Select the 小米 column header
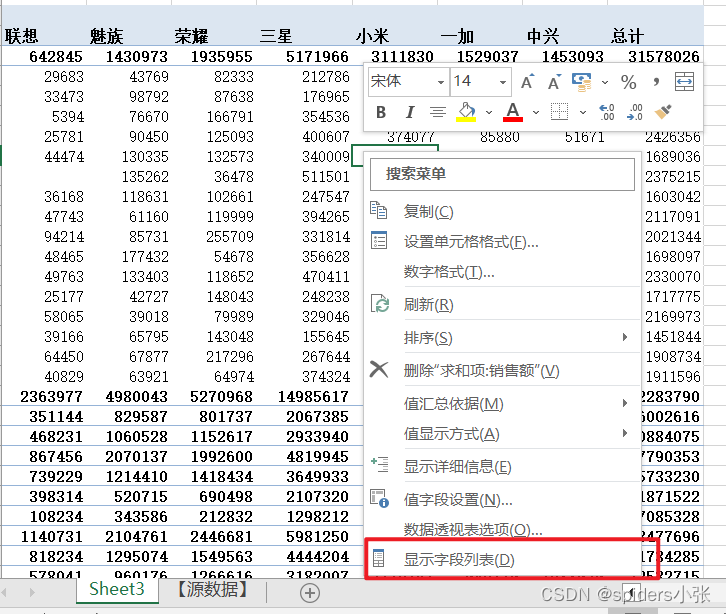 click(372, 36)
